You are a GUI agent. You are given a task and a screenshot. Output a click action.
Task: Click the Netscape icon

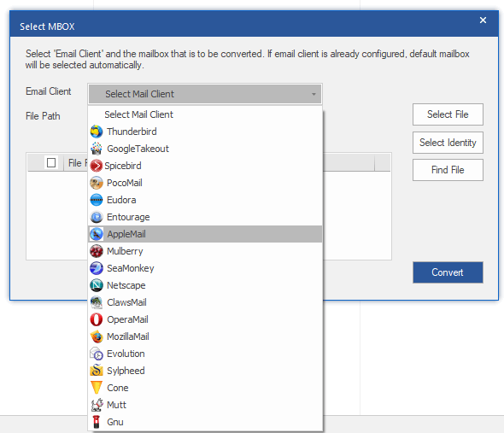pyautogui.click(x=97, y=285)
